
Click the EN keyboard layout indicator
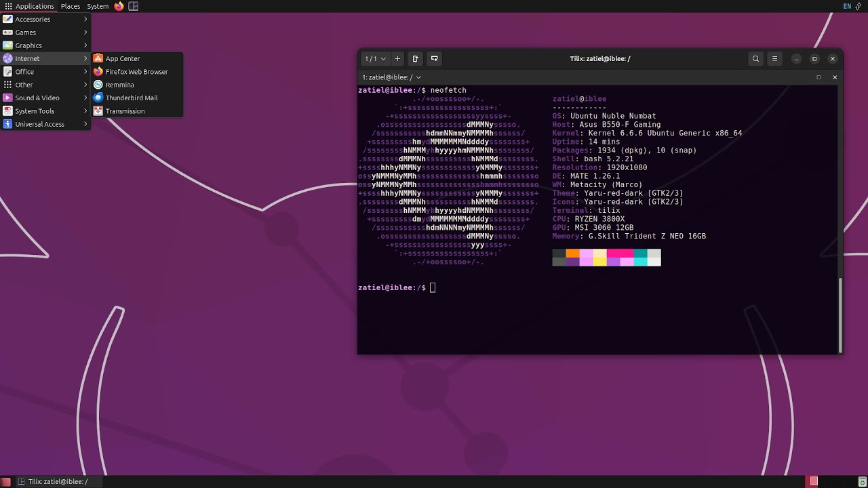coord(847,6)
